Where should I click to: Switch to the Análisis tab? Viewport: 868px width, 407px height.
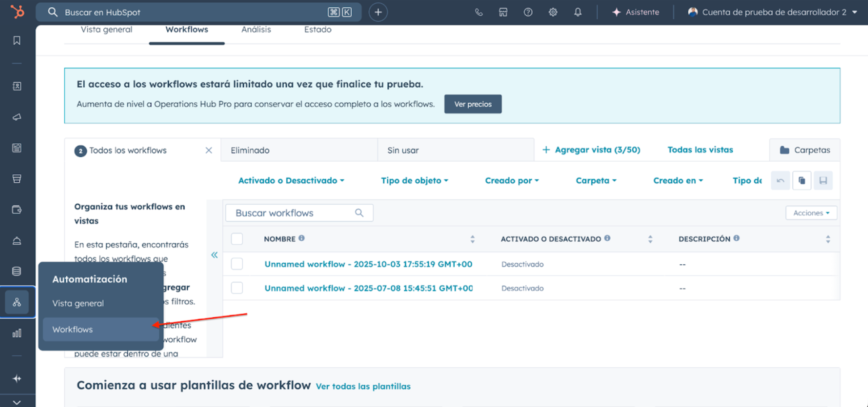pyautogui.click(x=256, y=30)
